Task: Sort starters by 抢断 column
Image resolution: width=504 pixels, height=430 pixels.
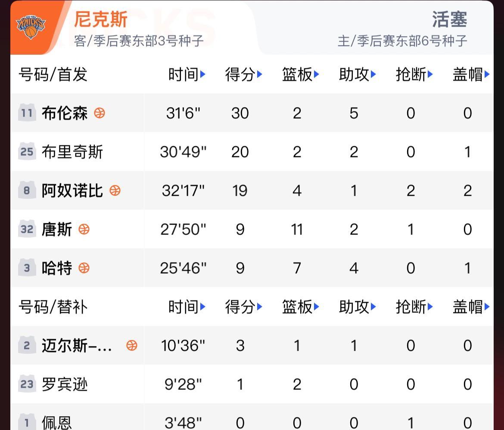Action: [x=414, y=74]
